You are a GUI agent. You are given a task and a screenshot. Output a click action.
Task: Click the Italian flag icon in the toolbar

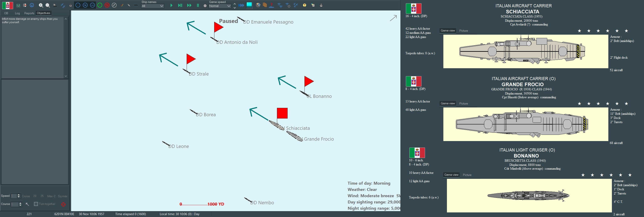click(x=8, y=5)
